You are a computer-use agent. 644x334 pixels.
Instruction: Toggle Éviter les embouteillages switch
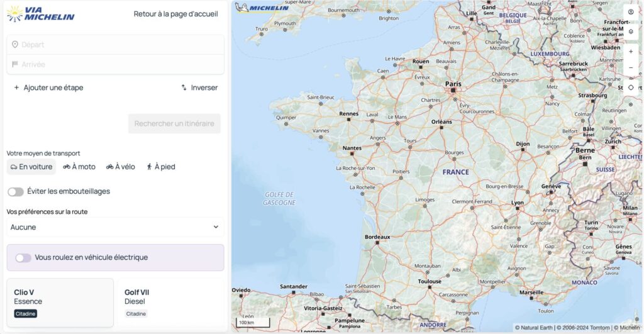point(16,191)
